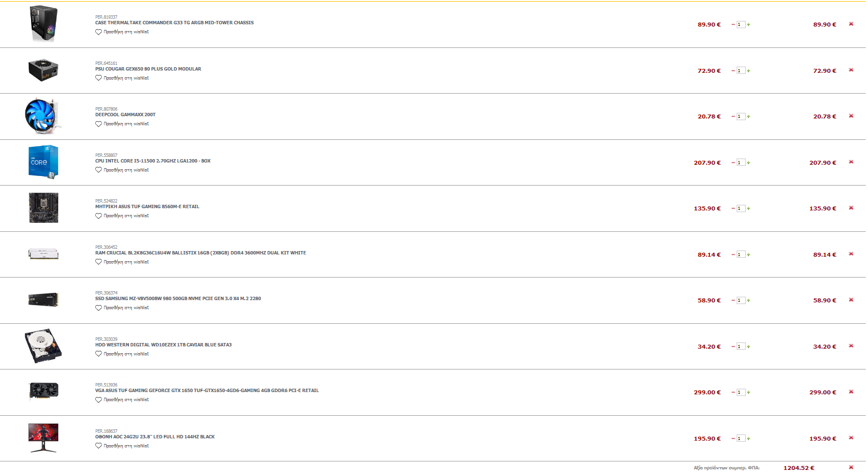Open AOC monitor product image
The width and height of the screenshot is (868, 475).
(43, 438)
